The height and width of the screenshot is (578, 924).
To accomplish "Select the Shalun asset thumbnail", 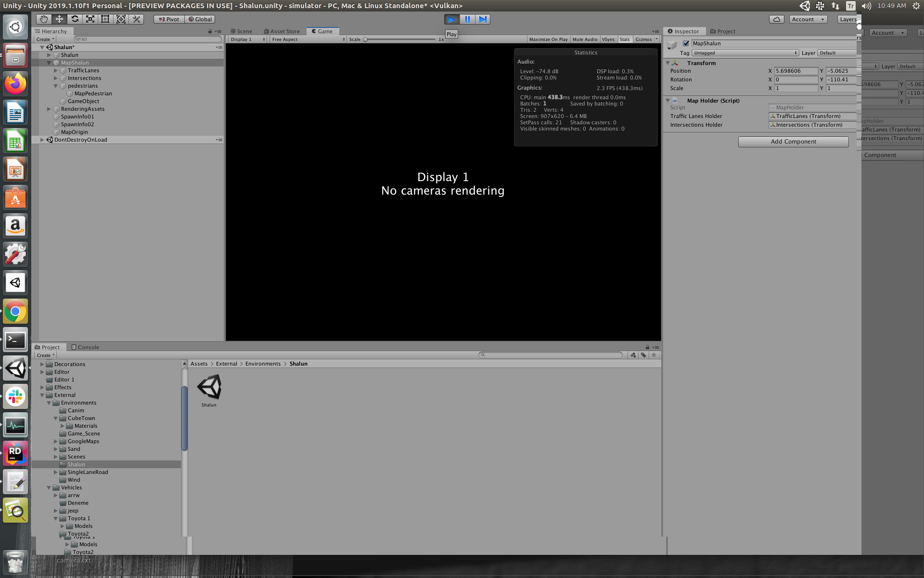I will point(209,386).
